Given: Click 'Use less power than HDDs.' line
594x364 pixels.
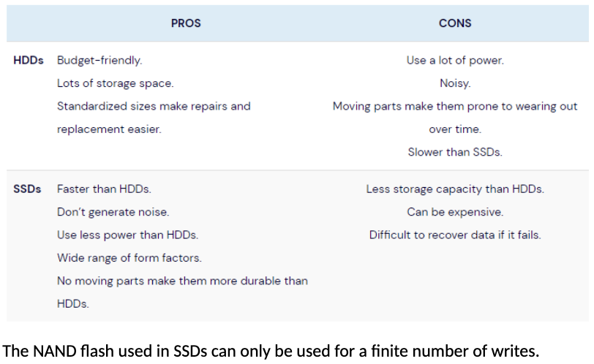Looking at the screenshot, I should pyautogui.click(x=127, y=235).
